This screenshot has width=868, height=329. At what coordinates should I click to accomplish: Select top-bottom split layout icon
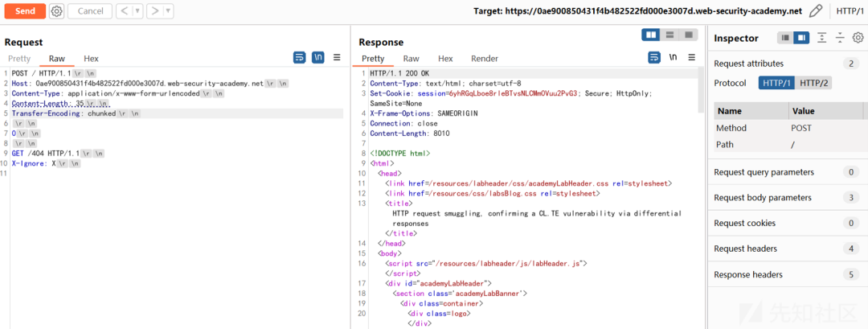[669, 35]
